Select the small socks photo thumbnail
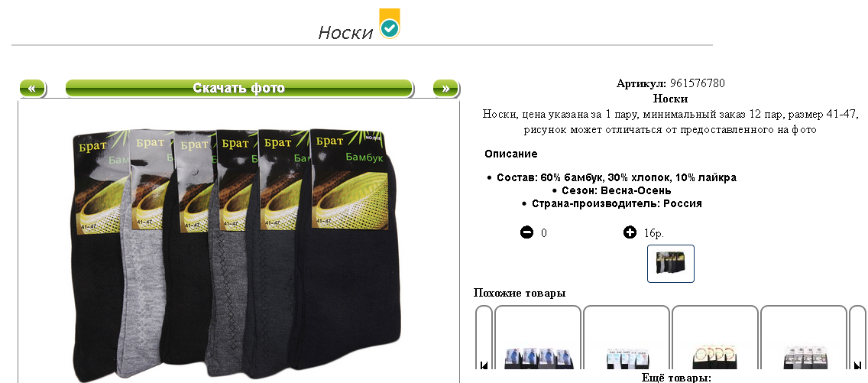Screen dimensions: 868x383 click(671, 264)
